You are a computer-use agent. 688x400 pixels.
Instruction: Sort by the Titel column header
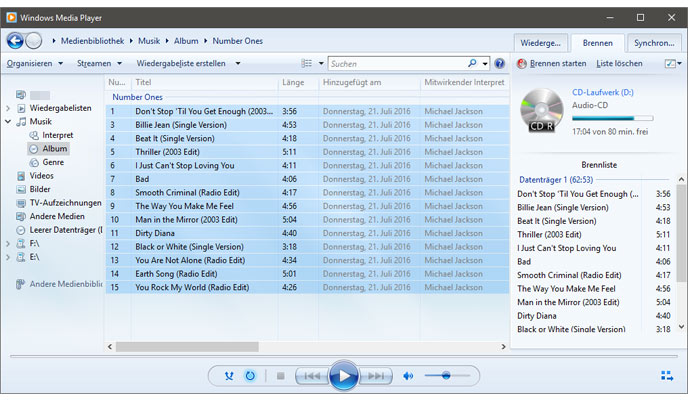click(x=205, y=82)
